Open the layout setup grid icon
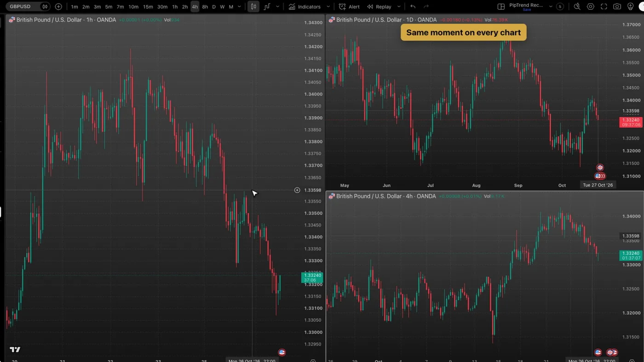 (x=501, y=6)
